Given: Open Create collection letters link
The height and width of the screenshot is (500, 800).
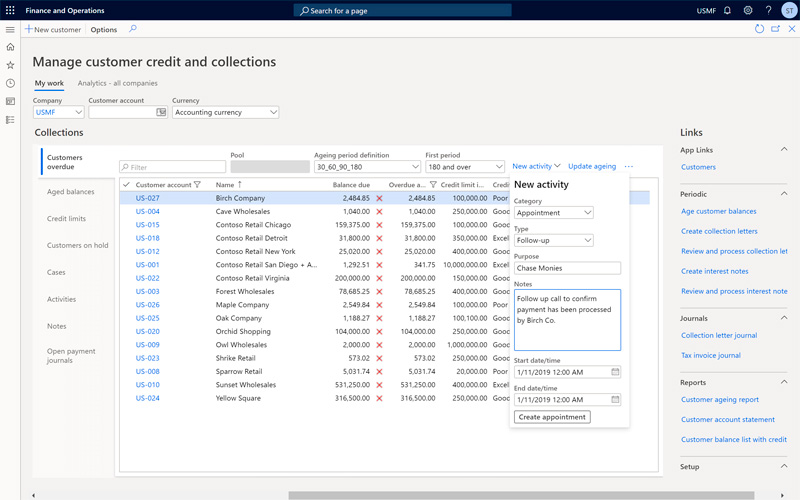Looking at the screenshot, I should coord(719,231).
